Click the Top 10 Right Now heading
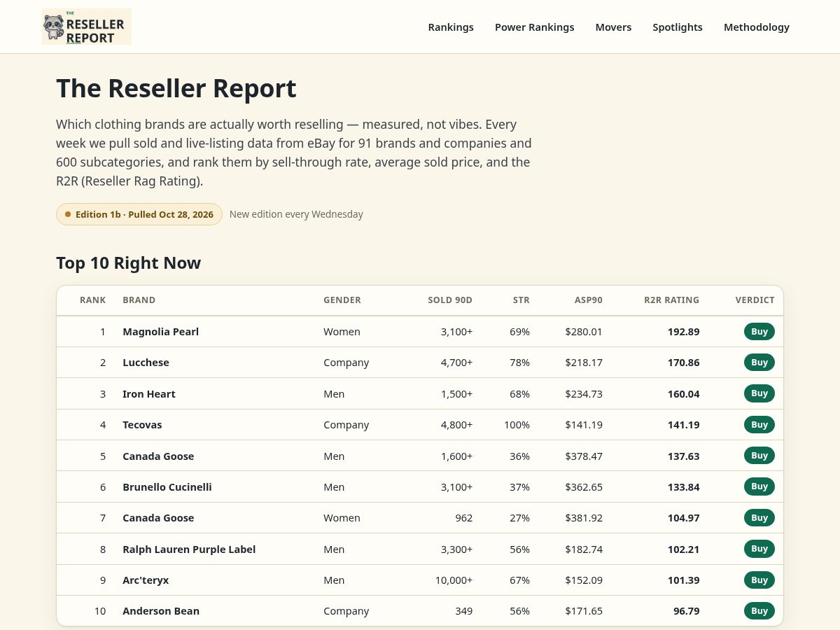 click(128, 263)
